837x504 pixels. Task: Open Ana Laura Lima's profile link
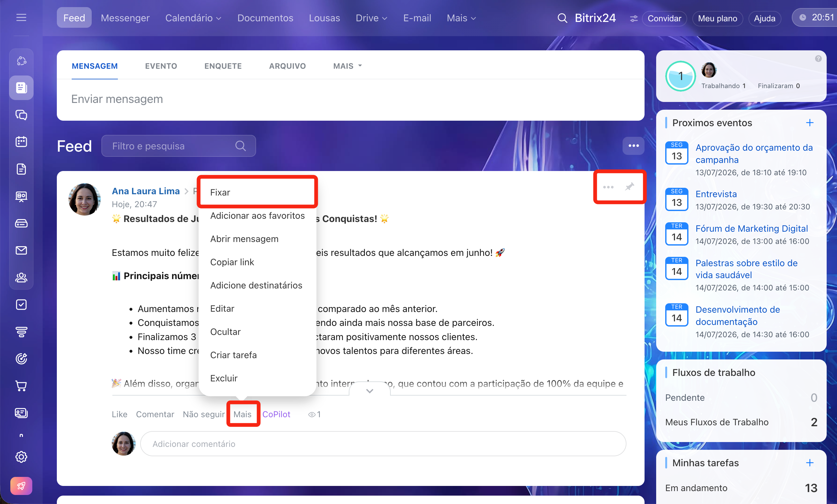pos(146,191)
